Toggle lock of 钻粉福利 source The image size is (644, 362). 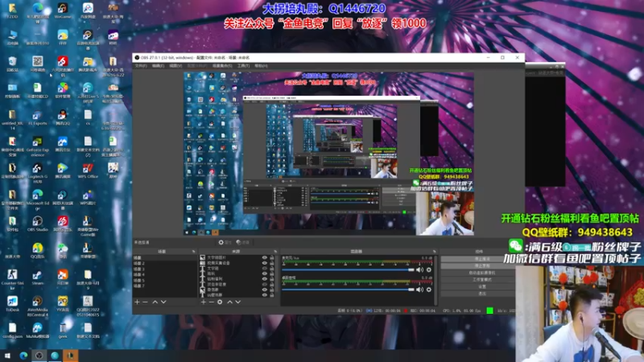click(272, 279)
